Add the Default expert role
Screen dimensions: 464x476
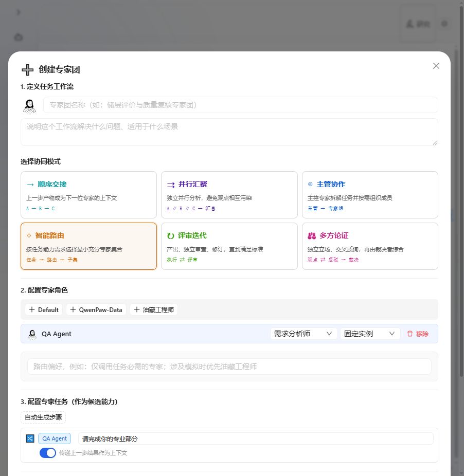(x=44, y=309)
